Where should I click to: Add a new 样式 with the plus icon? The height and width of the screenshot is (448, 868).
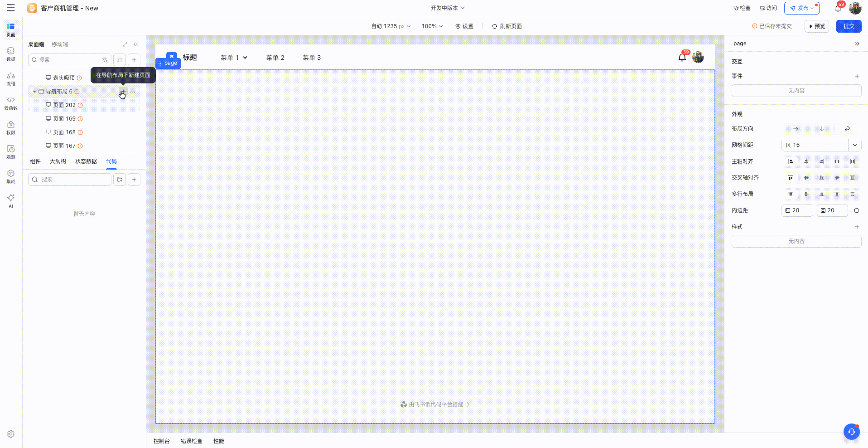pyautogui.click(x=857, y=227)
